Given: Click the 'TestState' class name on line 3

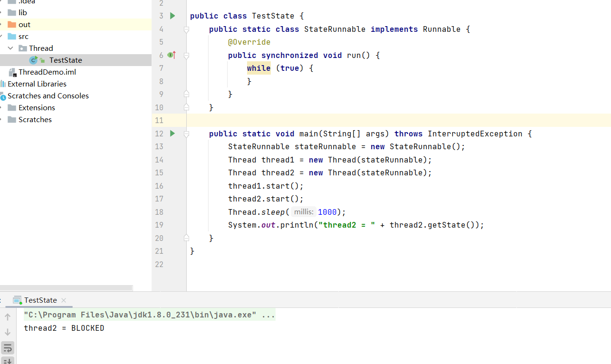Looking at the screenshot, I should click(x=273, y=16).
